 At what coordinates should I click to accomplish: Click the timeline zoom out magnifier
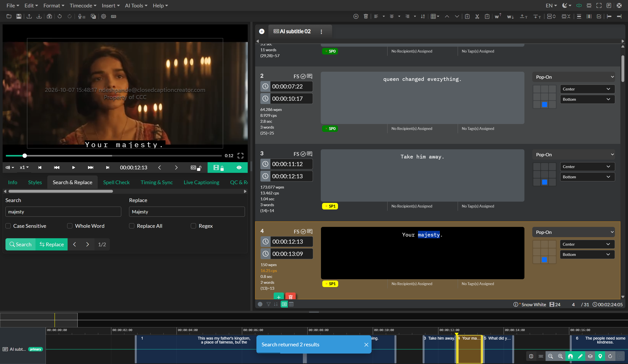551,356
